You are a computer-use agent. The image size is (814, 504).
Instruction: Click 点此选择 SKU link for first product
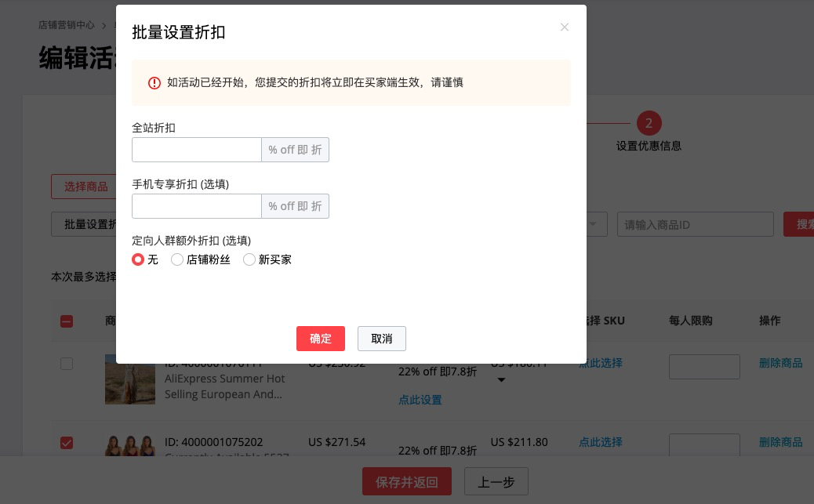tap(601, 363)
